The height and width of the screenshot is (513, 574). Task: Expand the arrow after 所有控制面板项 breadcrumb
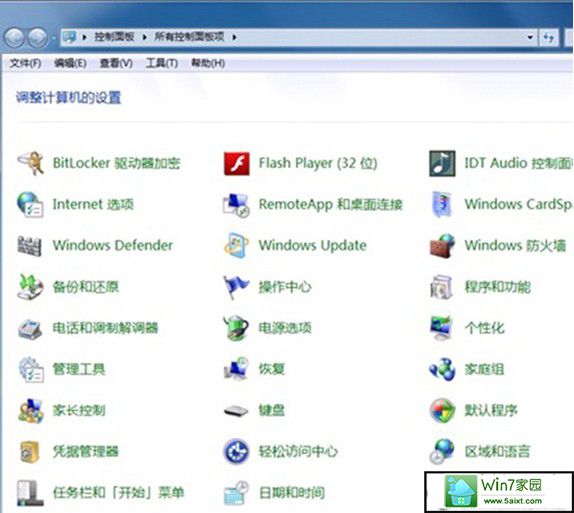pyautogui.click(x=234, y=37)
